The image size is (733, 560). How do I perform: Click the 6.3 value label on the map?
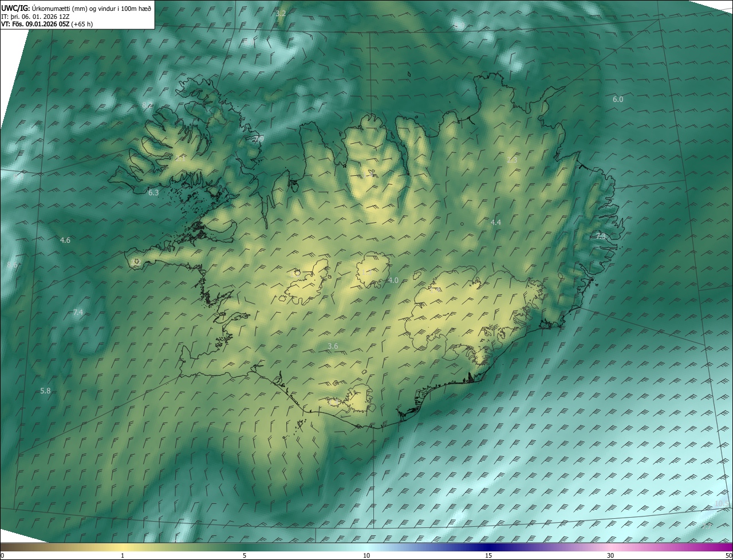click(x=153, y=193)
